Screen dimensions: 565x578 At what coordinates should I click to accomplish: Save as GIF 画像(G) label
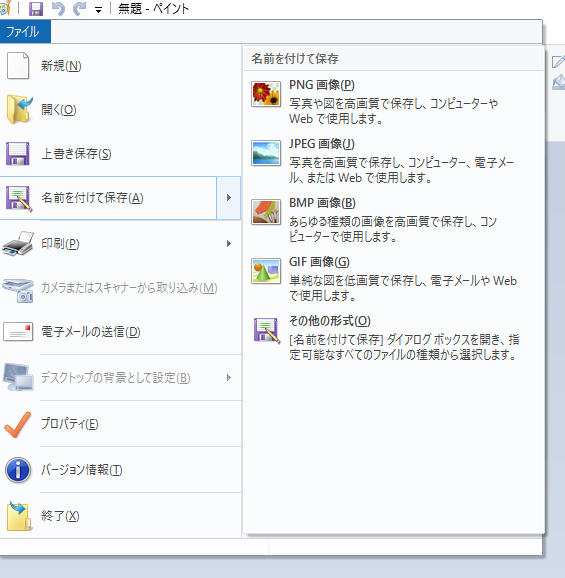tap(319, 262)
